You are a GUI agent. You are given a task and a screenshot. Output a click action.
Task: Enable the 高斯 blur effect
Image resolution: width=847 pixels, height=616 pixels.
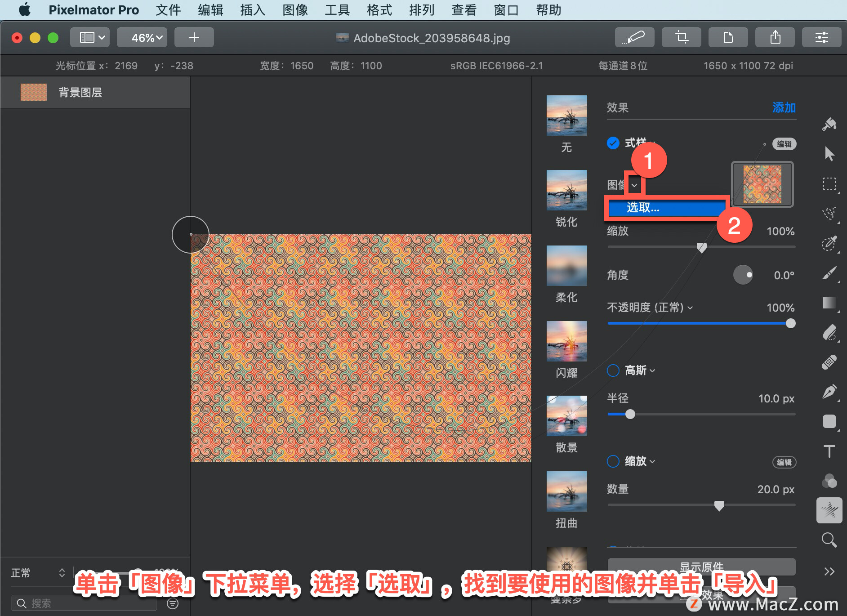pos(613,370)
